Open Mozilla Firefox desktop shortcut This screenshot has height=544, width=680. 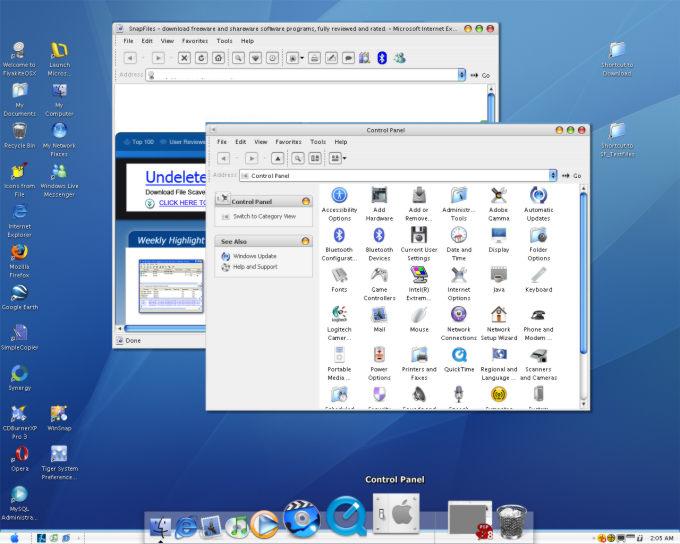tap(20, 261)
